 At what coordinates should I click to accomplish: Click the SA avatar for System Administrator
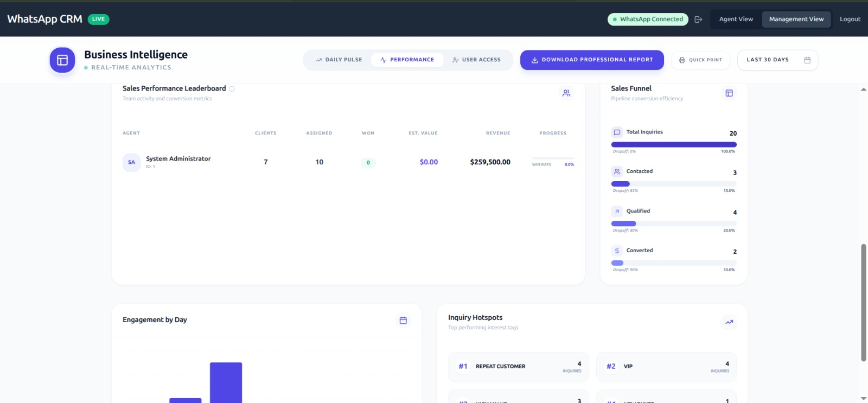[131, 162]
